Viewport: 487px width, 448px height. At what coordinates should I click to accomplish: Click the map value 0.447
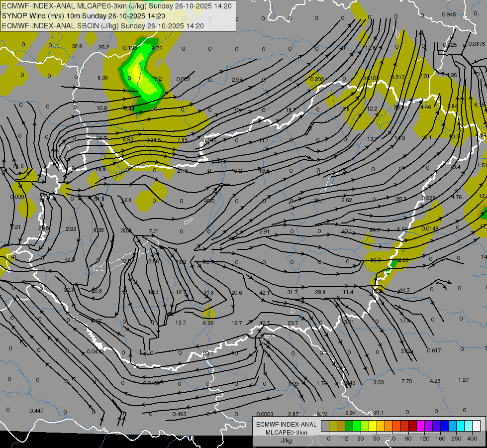(x=37, y=411)
